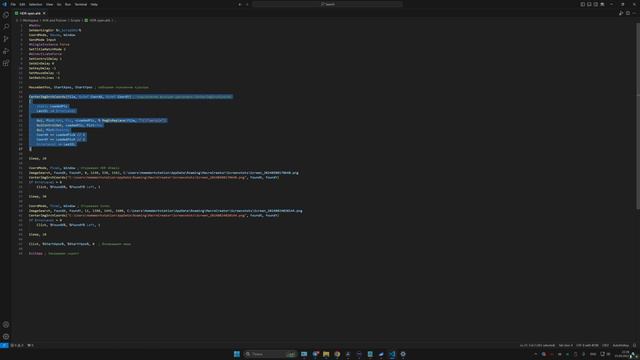Change indentation via the Tab Size status item
640x360 pixels.
pos(565,345)
